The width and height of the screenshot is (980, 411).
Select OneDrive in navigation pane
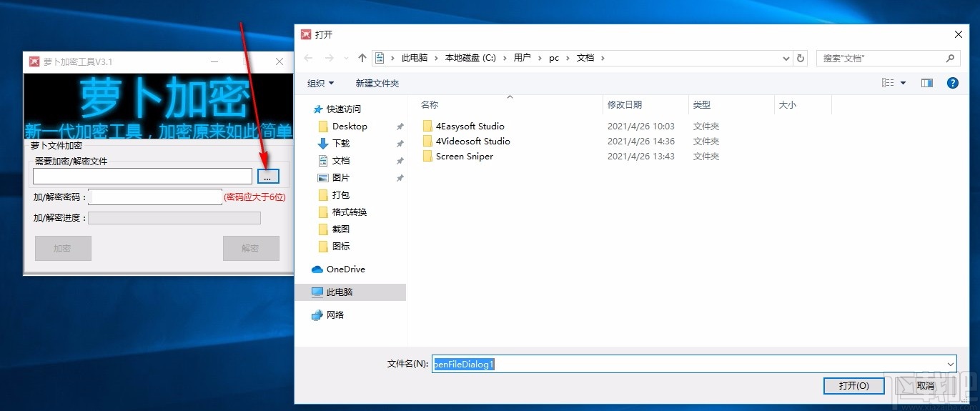[x=345, y=269]
